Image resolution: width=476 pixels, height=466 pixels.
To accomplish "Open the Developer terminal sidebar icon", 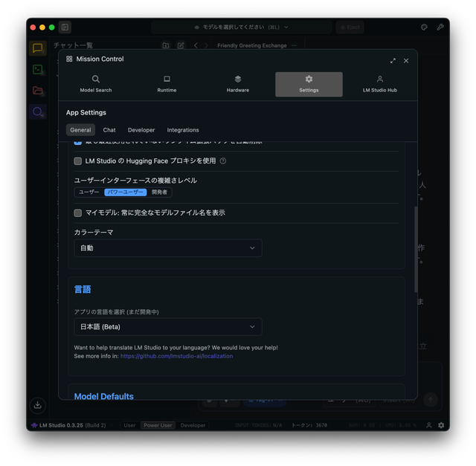I will click(x=38, y=69).
